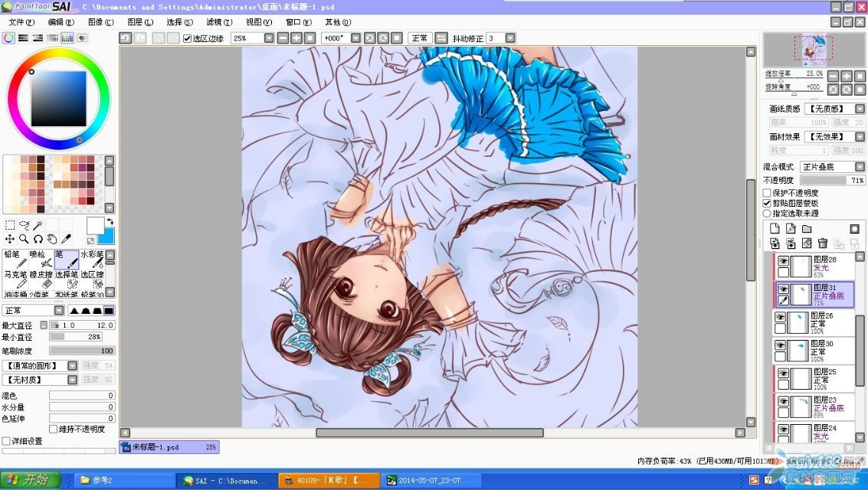Open the 混合模式 blending mode dropdown
Viewport: 868px width, 490px height.
[x=860, y=166]
